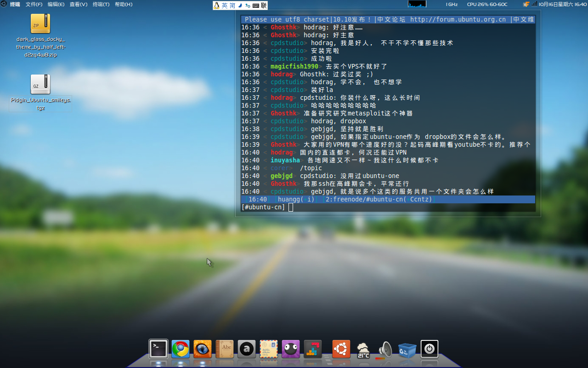
Task: Click huangg(+i) nick in status bar
Action: pos(296,199)
